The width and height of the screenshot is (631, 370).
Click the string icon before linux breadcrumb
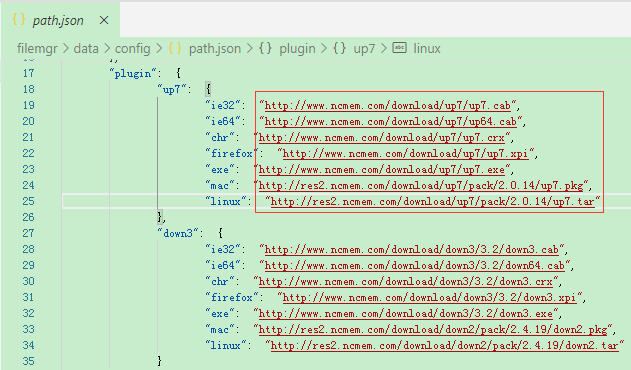[399, 48]
